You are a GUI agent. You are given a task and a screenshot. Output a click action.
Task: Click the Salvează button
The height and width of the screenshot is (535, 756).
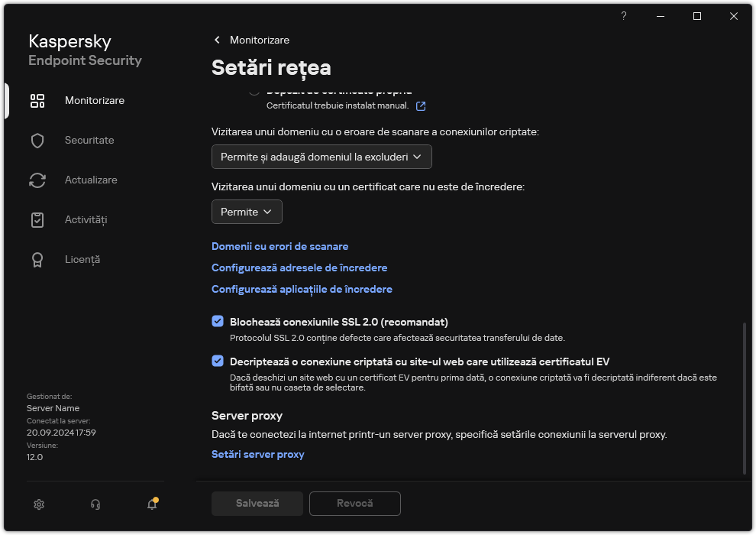[257, 504]
